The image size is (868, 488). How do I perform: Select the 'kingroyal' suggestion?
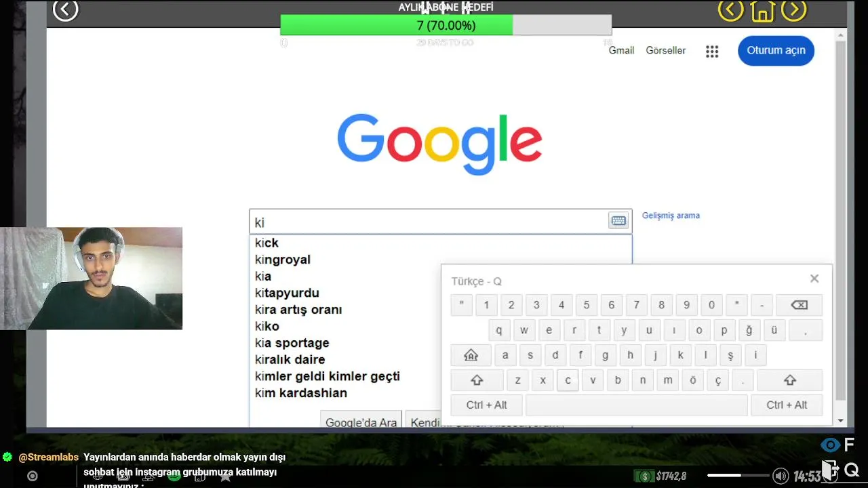(440, 260)
